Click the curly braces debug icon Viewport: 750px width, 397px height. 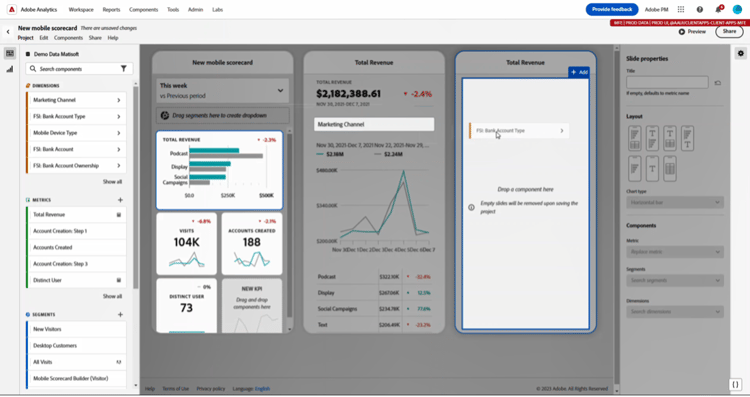[x=735, y=385]
